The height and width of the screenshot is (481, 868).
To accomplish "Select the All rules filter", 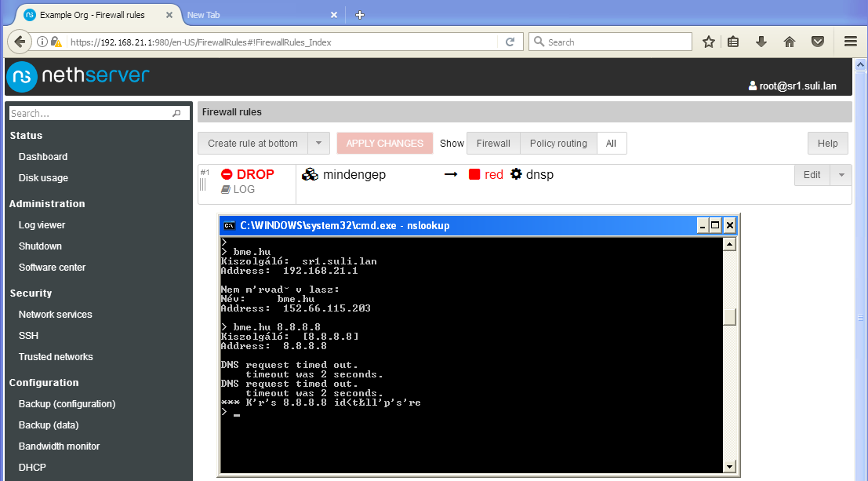I will click(x=611, y=144).
